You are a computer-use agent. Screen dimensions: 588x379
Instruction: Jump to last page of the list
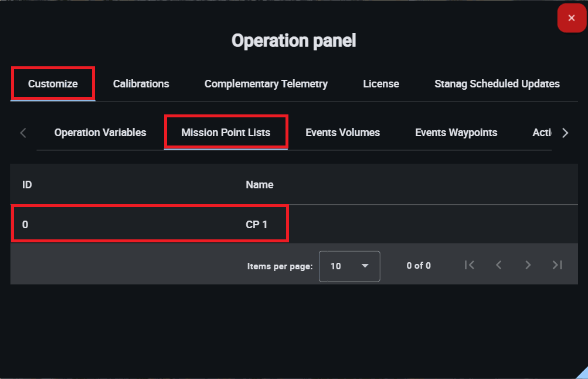tap(558, 265)
